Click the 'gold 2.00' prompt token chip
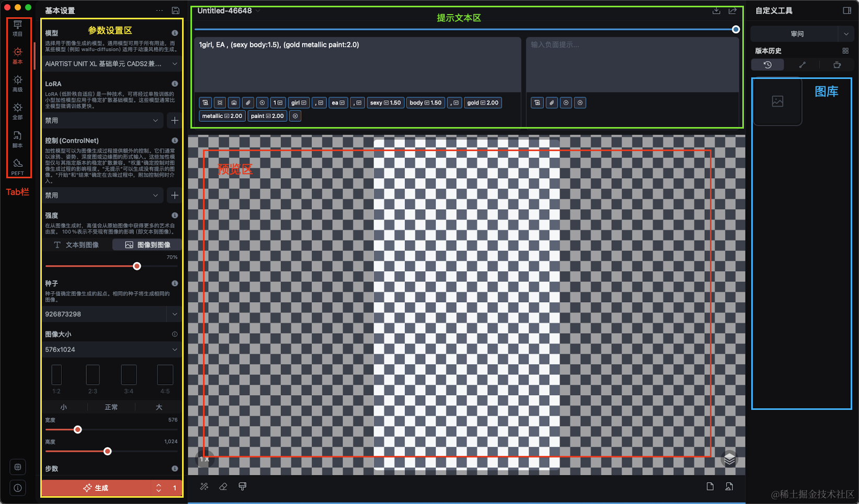 pyautogui.click(x=483, y=102)
